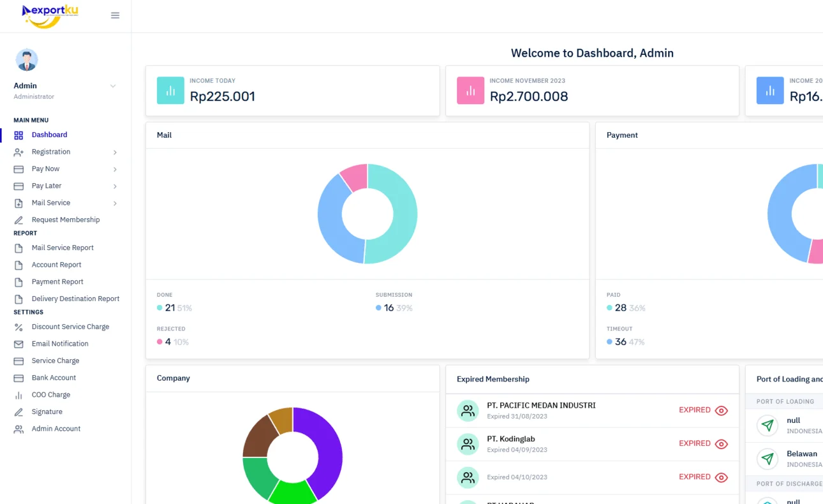The height and width of the screenshot is (504, 823).
Task: Open Payment Report page
Action: (x=57, y=282)
